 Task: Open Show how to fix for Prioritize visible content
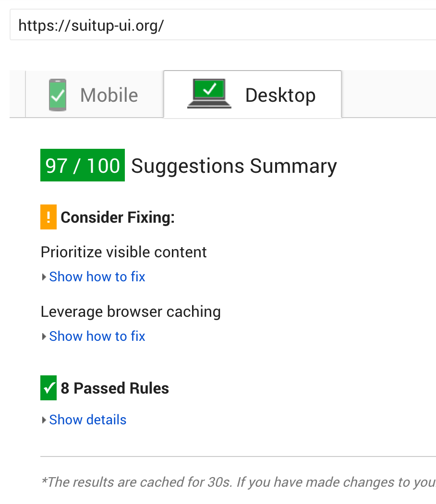point(97,277)
